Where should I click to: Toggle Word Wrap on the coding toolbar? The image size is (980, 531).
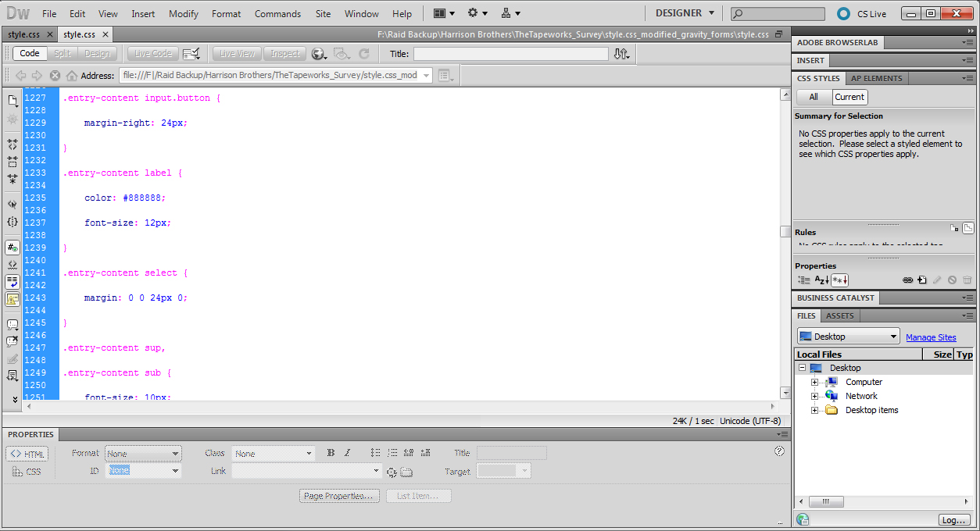[13, 282]
